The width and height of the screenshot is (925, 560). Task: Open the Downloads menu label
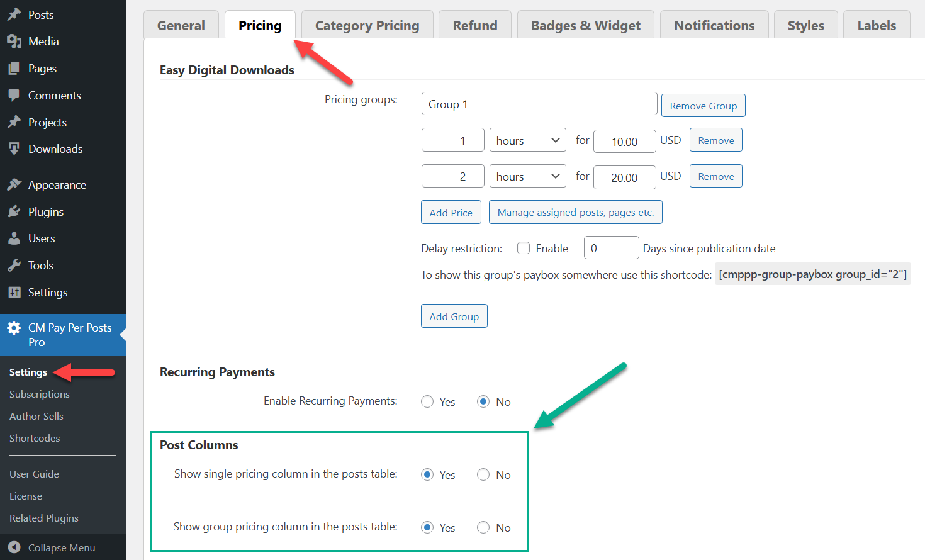(x=55, y=149)
